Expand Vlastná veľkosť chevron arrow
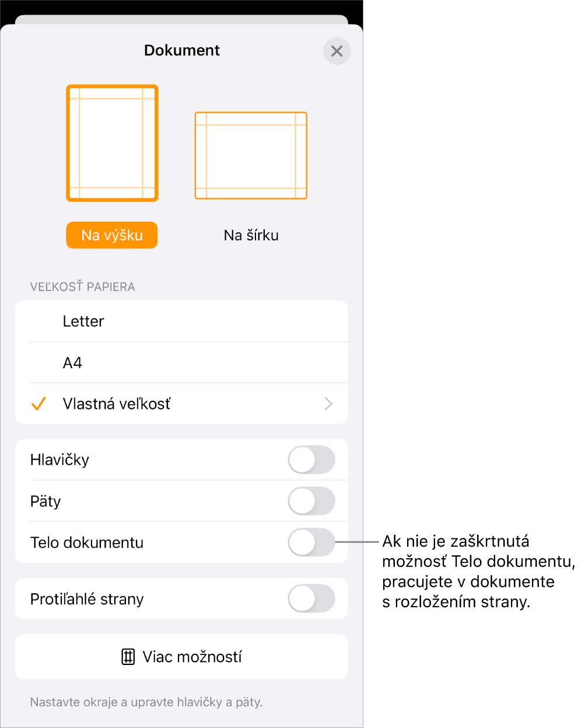The width and height of the screenshot is (585, 728). point(328,404)
